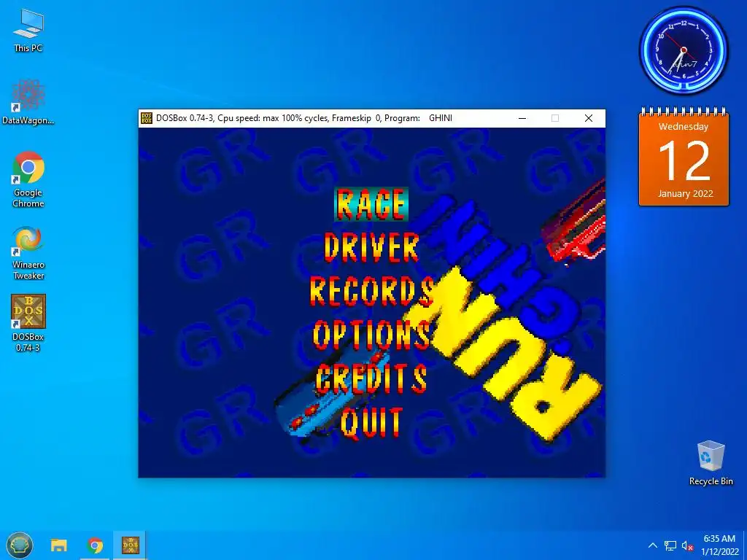Close the DOSBox window
The height and width of the screenshot is (560, 747).
589,118
